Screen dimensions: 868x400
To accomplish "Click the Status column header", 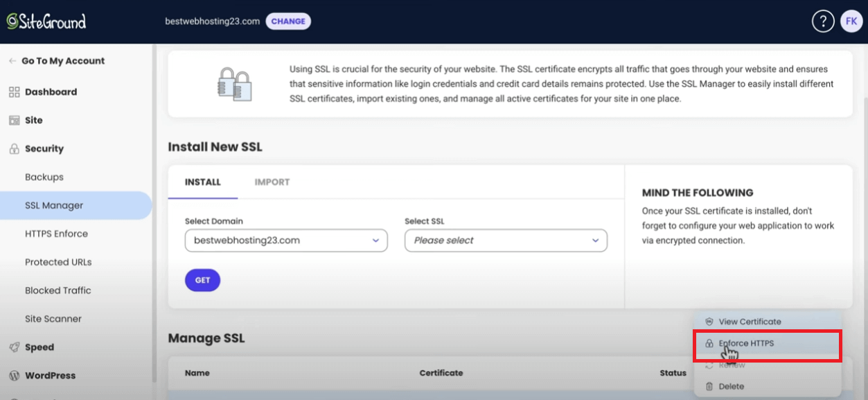I will (x=673, y=373).
